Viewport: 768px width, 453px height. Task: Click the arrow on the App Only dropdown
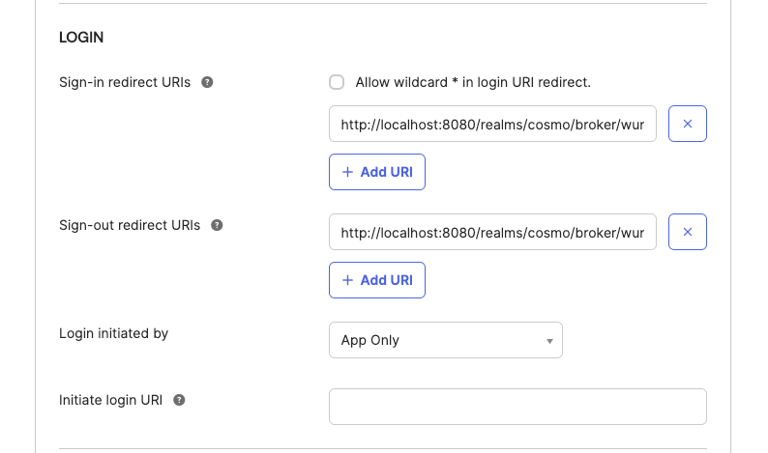coord(549,341)
